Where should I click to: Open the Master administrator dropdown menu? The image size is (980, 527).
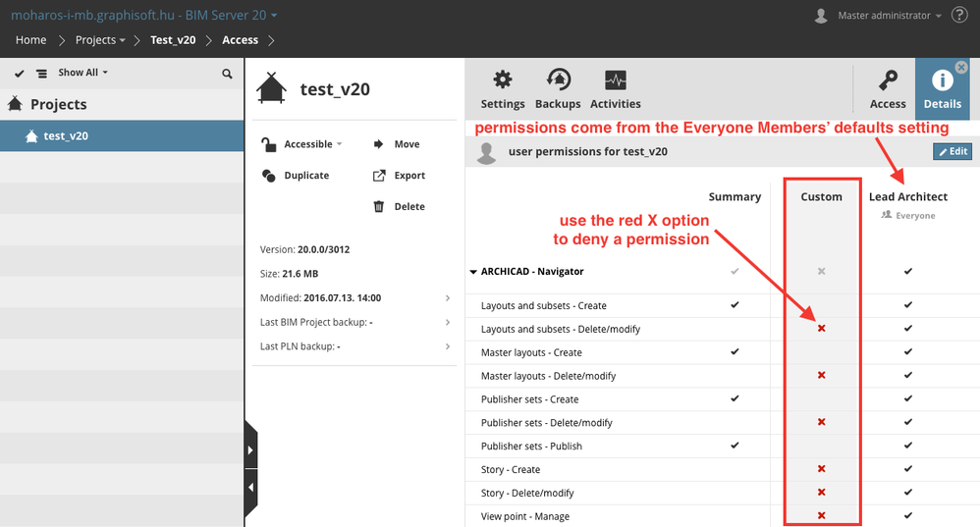[890, 16]
